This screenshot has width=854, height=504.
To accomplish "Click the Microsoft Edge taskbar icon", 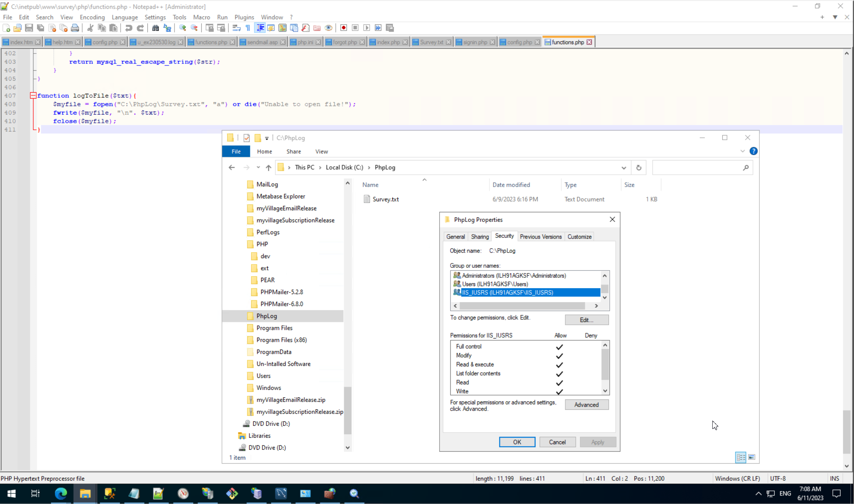I will [x=61, y=494].
